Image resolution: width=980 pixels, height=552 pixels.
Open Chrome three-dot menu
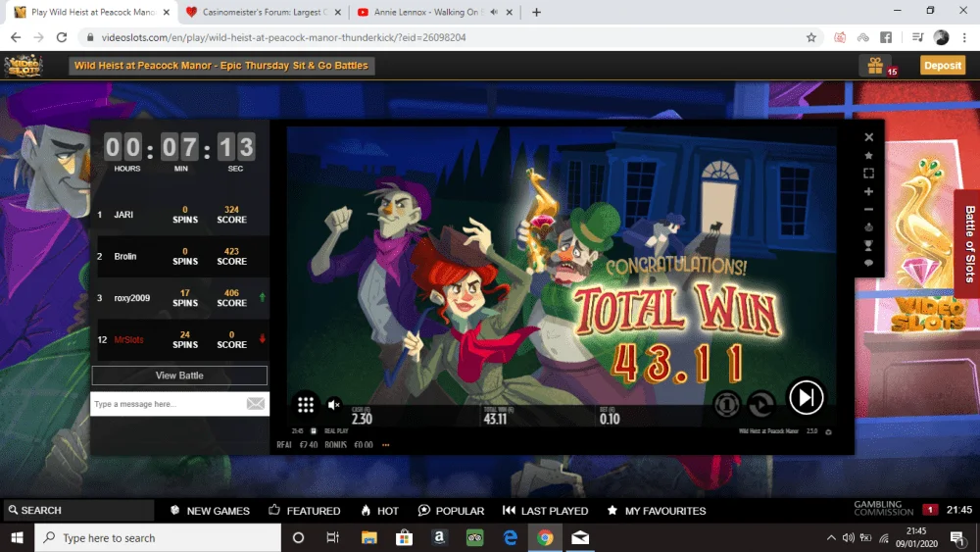coord(964,37)
